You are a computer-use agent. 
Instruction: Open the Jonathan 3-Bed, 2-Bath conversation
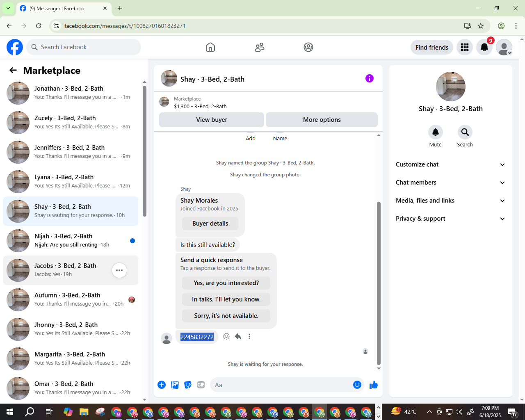point(71,93)
